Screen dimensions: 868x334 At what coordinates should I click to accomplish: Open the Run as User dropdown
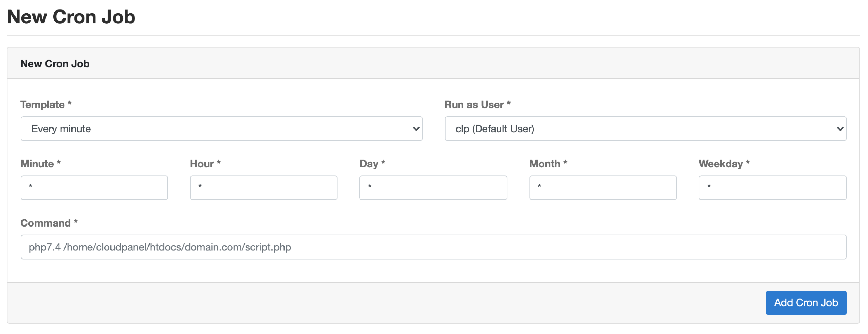pos(645,128)
